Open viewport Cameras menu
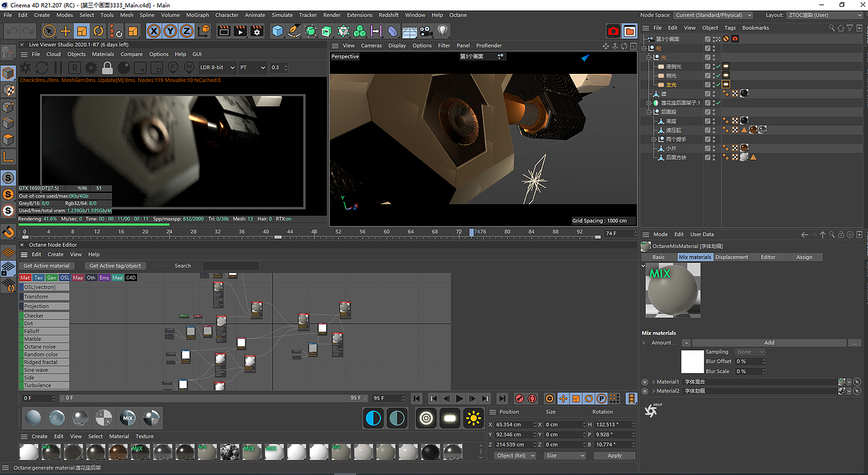 point(371,45)
